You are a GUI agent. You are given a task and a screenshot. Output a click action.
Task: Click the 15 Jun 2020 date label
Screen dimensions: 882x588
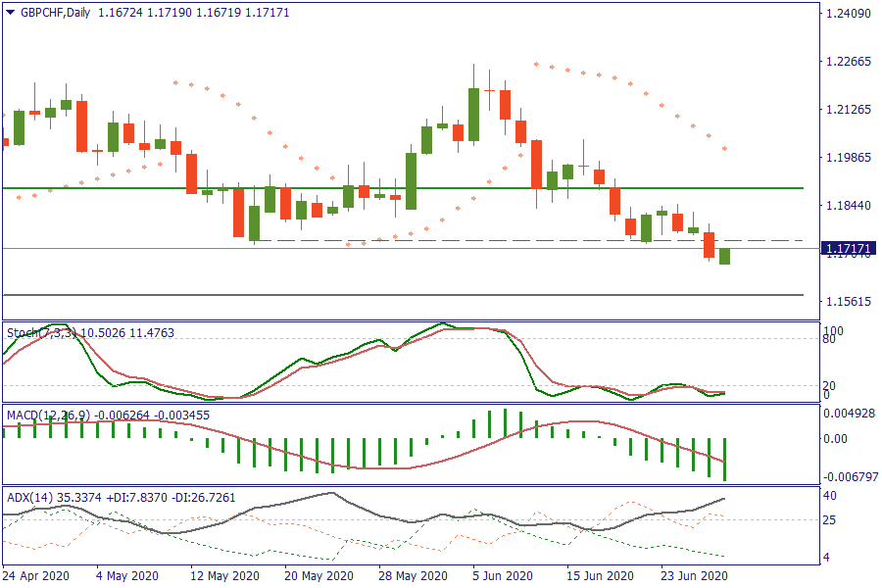[x=600, y=576]
